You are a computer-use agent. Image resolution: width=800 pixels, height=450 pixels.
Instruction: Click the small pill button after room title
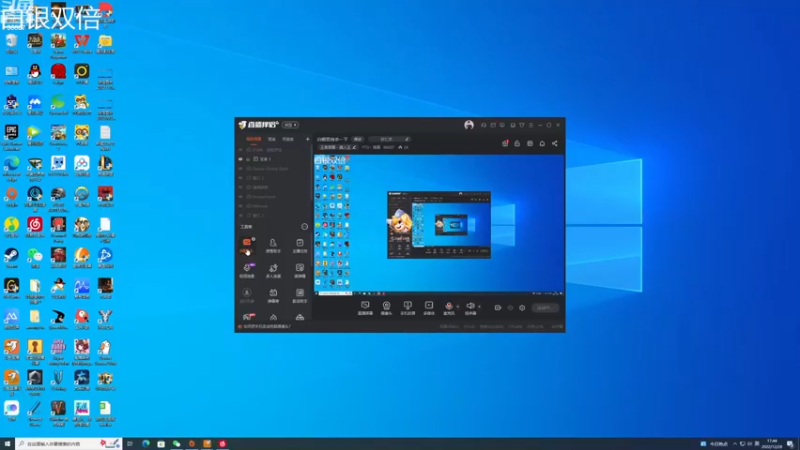358,139
